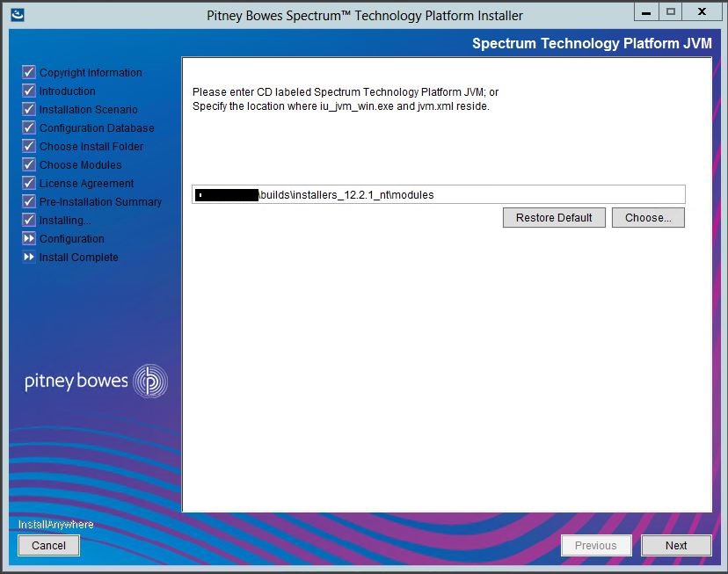Click the checkmark beside Installing...
Viewport: 728px width, 574px height.
pos(29,220)
